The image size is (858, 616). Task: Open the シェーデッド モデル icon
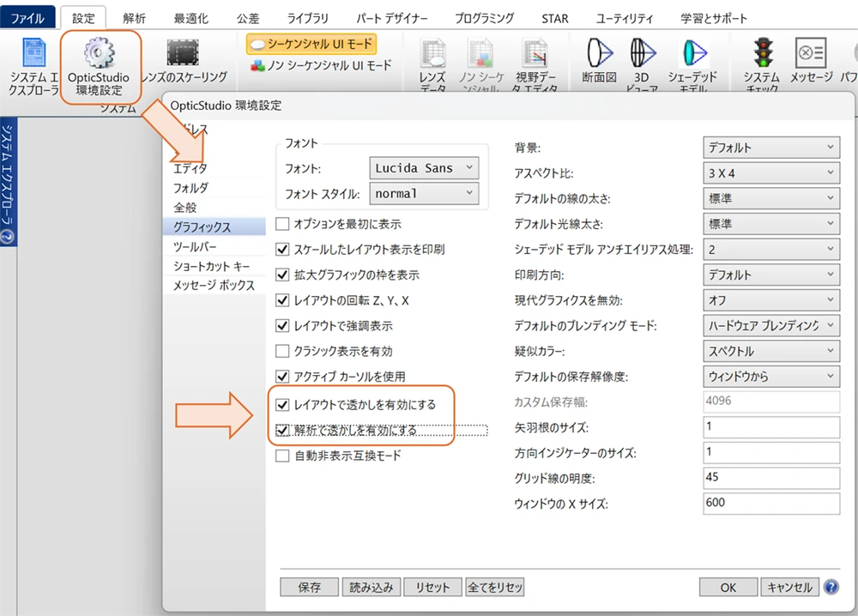(694, 53)
